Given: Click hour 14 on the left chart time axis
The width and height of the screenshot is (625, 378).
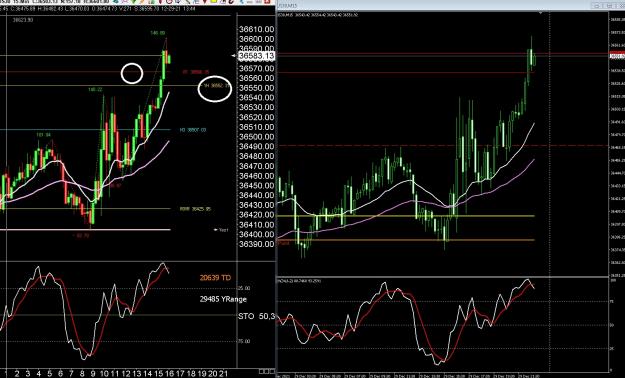Looking at the screenshot, I should 147,374.
